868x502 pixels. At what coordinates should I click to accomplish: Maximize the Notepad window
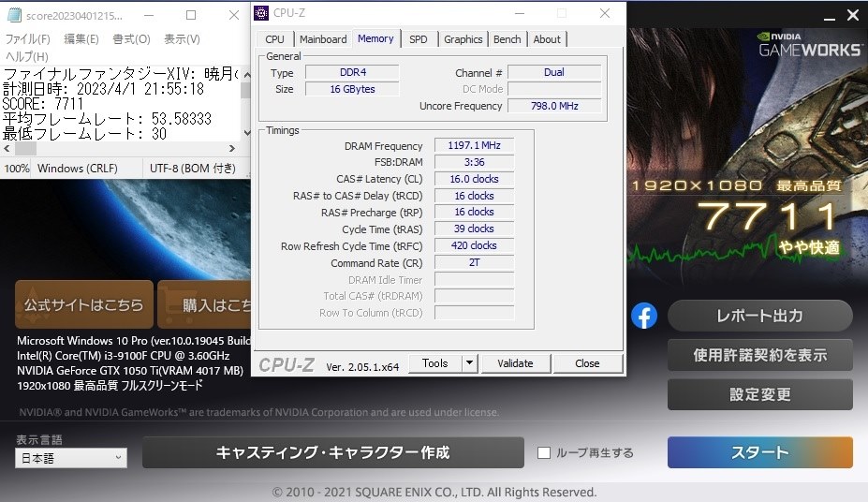pos(191,15)
